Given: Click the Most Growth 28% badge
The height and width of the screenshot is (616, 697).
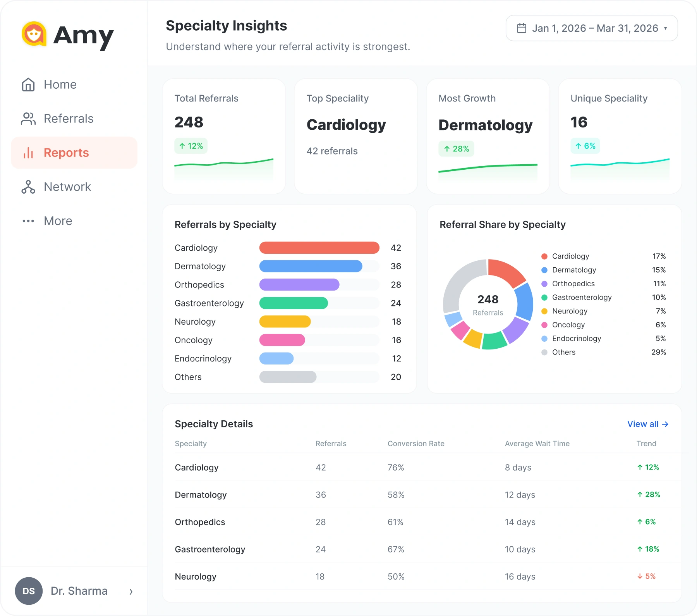Looking at the screenshot, I should click(x=456, y=149).
